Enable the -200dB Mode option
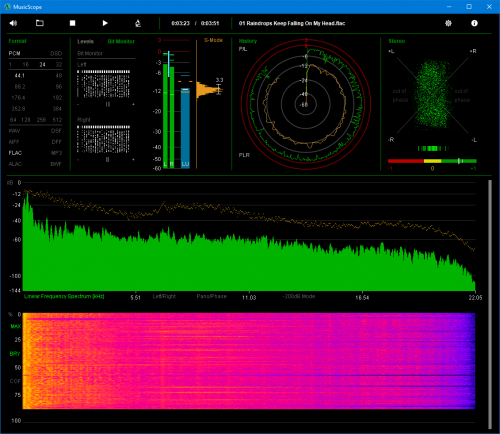The image size is (500, 434). pos(299,296)
